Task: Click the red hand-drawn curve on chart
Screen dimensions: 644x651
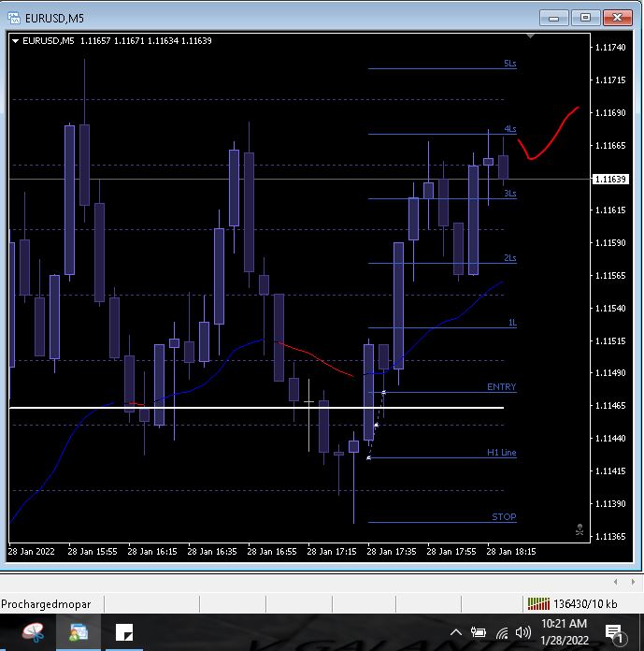Action: [548, 133]
